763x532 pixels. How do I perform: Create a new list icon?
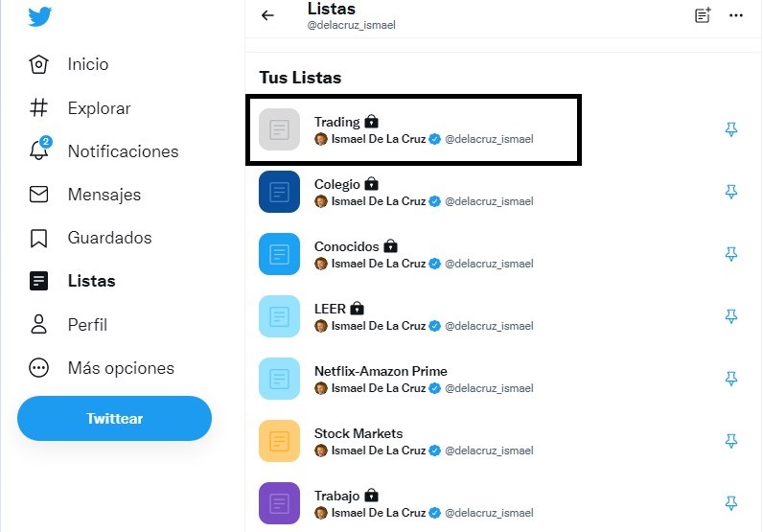point(703,15)
